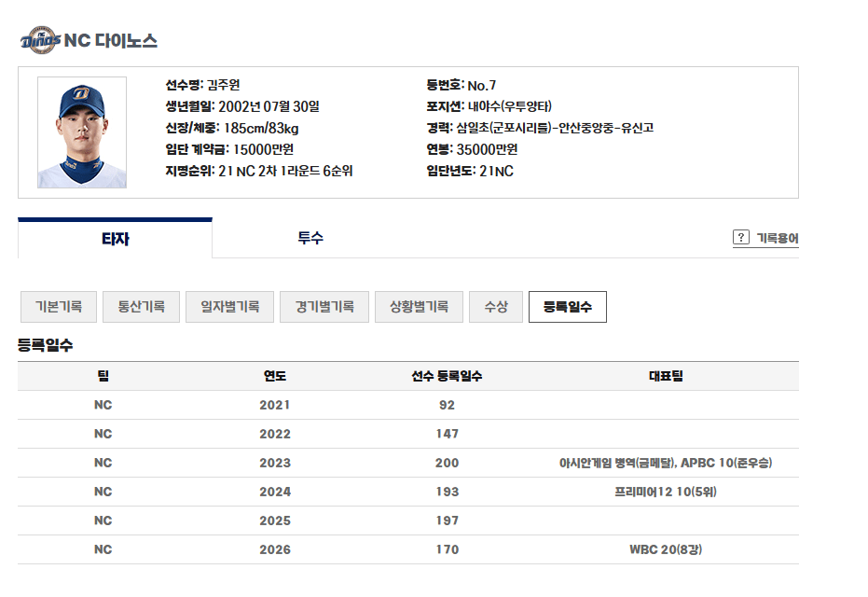This screenshot has width=868, height=597.
Task: Click the 193 registered days value
Action: point(448,492)
